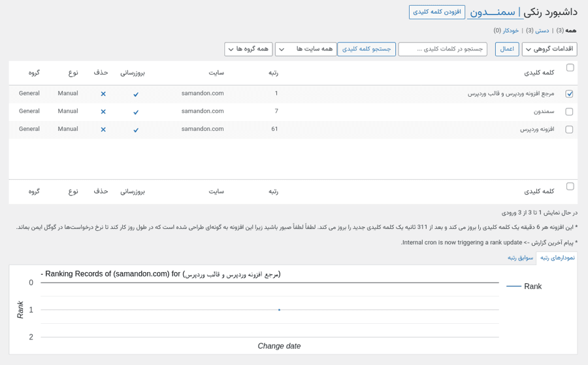Click افزودن کلمه کلیدی button
588x365 pixels.
(x=437, y=12)
